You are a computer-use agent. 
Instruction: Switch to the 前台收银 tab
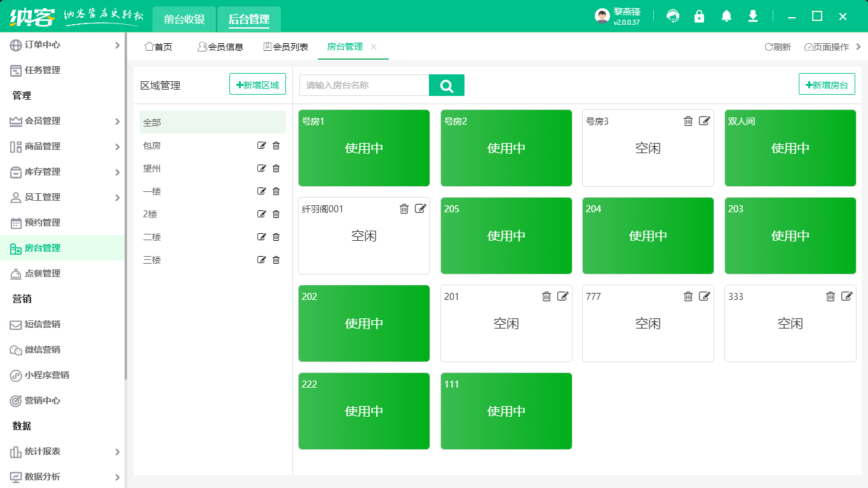[184, 19]
